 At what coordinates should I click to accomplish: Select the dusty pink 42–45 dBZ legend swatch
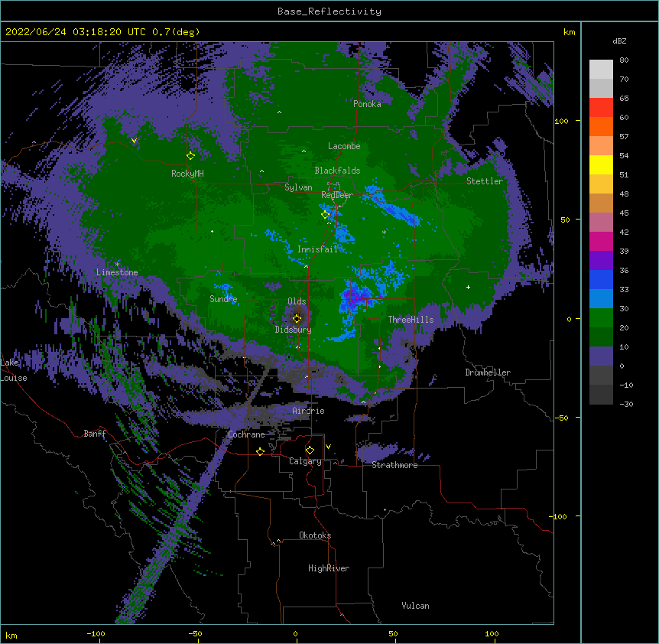click(x=601, y=223)
